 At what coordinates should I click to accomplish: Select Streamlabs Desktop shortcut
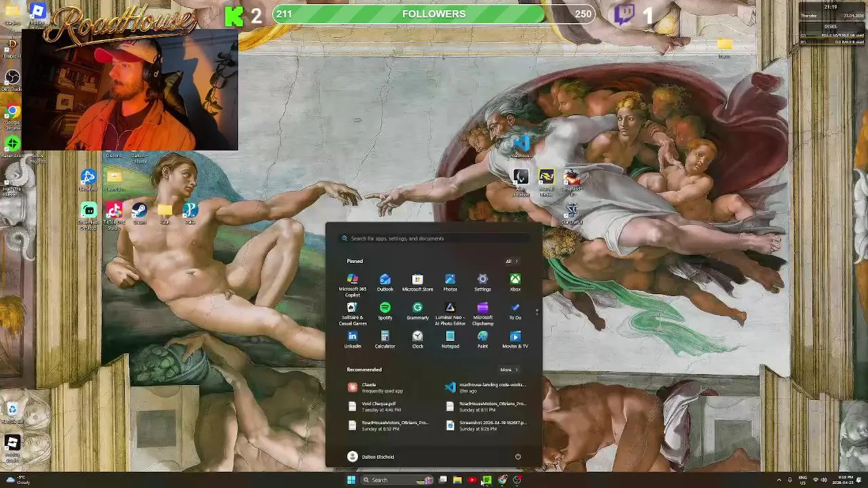coord(88,216)
